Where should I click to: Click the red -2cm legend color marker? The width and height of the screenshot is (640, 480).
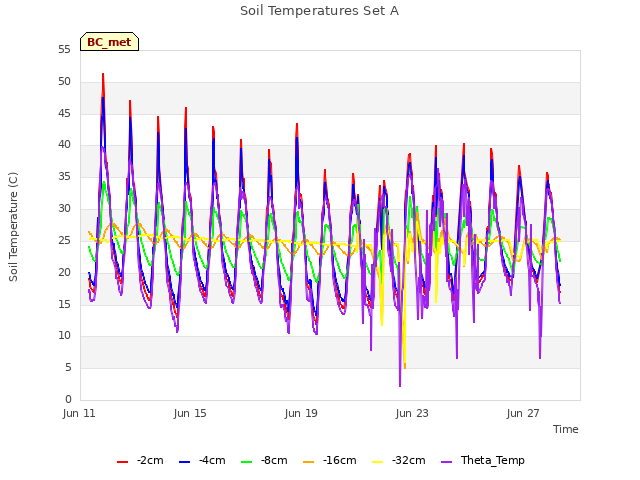122,462
